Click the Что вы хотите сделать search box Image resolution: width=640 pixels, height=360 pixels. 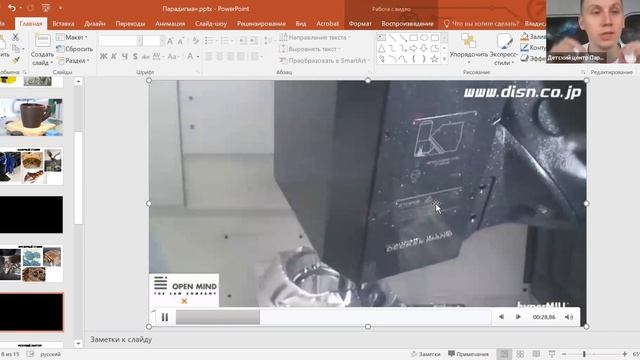coord(481,24)
